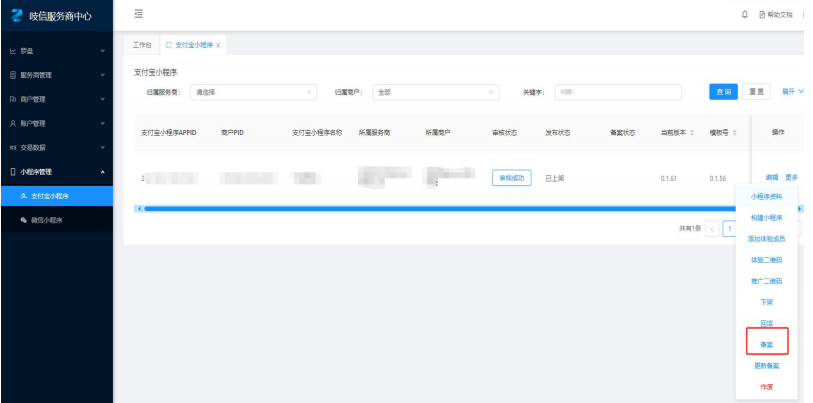
Task: Sort by the 模板号 column arrows
Action: 735,132
